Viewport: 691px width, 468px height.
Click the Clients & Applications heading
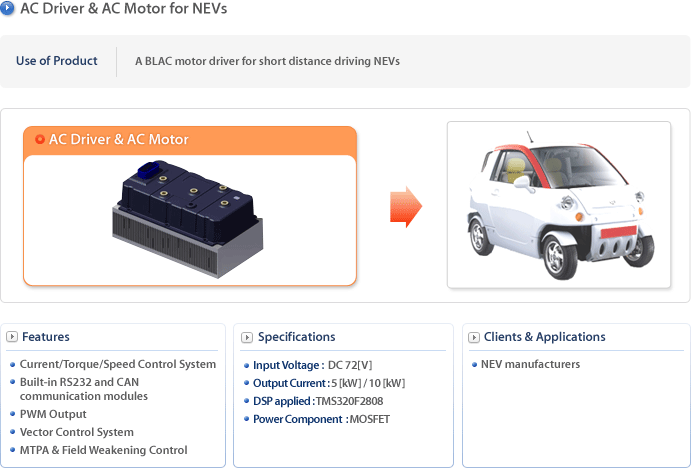click(x=545, y=337)
